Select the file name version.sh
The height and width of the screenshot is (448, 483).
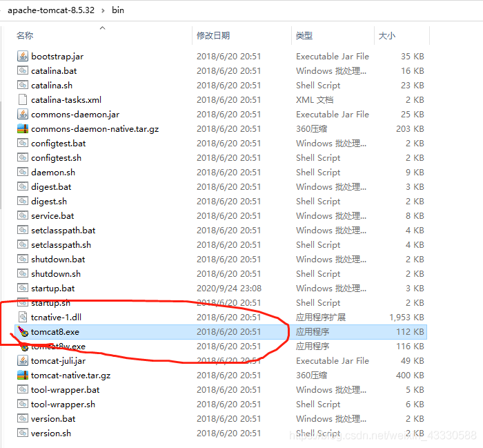point(51,434)
